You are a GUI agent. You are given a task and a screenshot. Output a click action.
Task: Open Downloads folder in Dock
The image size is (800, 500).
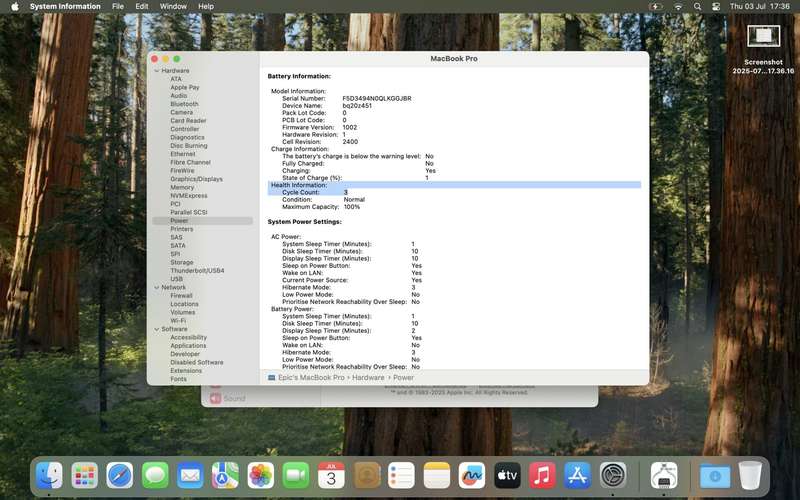click(715, 475)
